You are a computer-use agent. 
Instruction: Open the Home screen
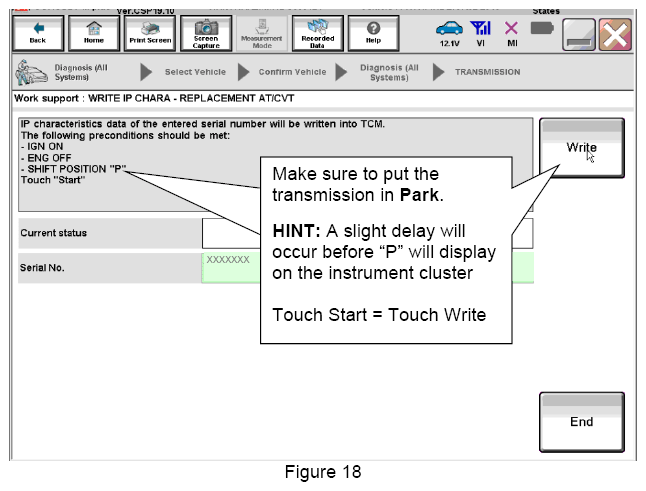[x=94, y=33]
